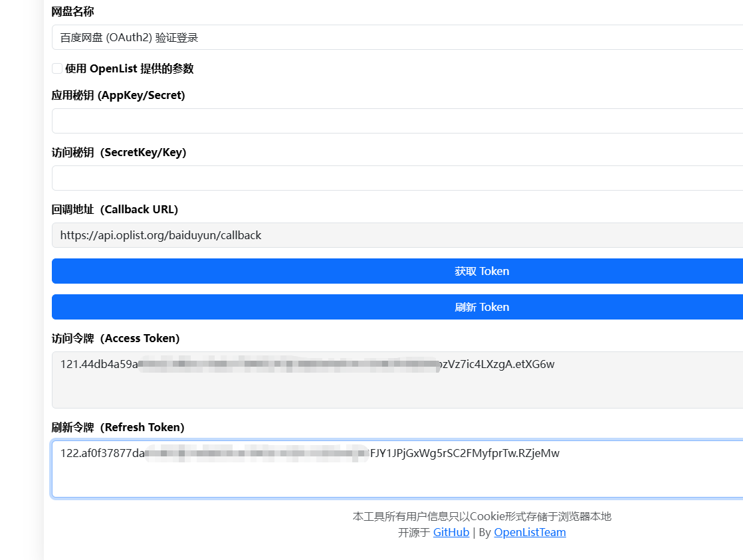Click inside the Refresh Token text area
The image size is (743, 560).
[x=397, y=469]
